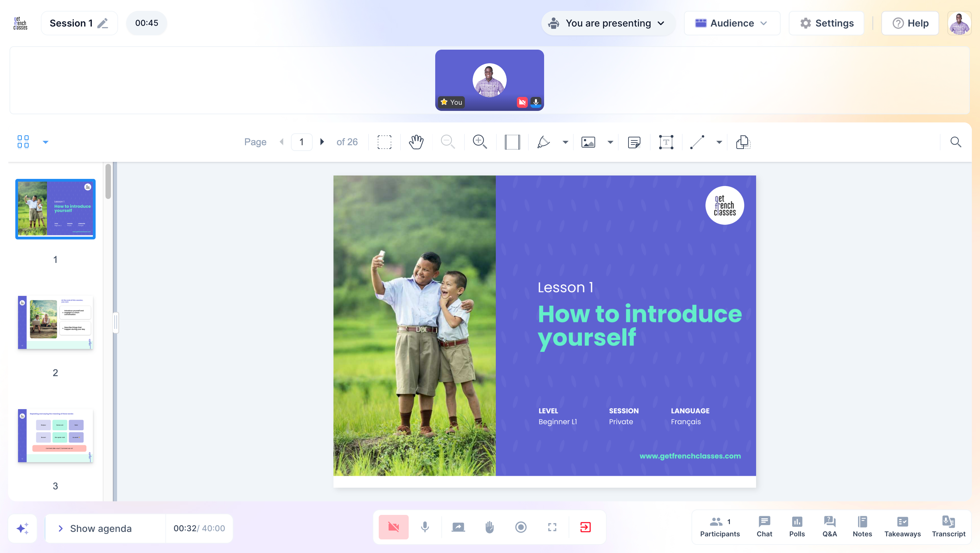Expand the highlighter tool options arrow
The width and height of the screenshot is (980, 553).
point(565,142)
